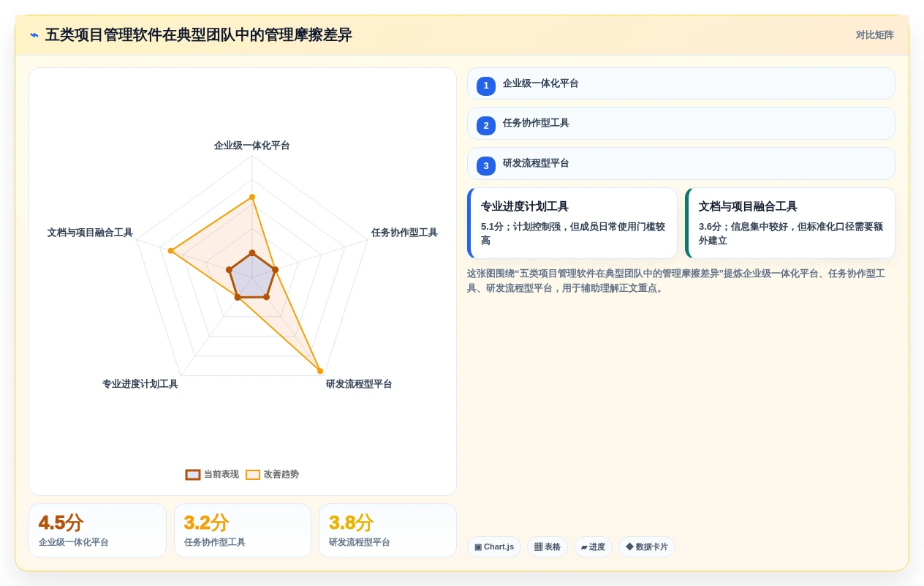Click radar axis label 任务协作型工具
This screenshot has height=586, width=924.
click(x=404, y=233)
